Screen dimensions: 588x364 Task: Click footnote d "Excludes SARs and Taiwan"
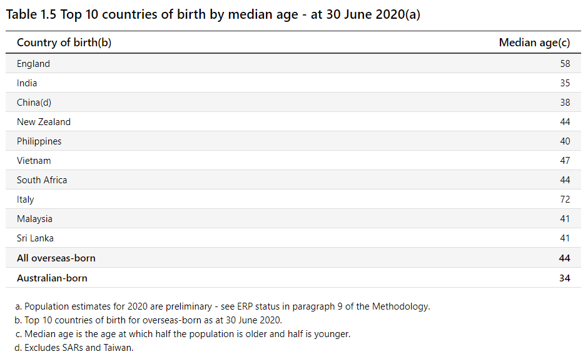(75, 348)
